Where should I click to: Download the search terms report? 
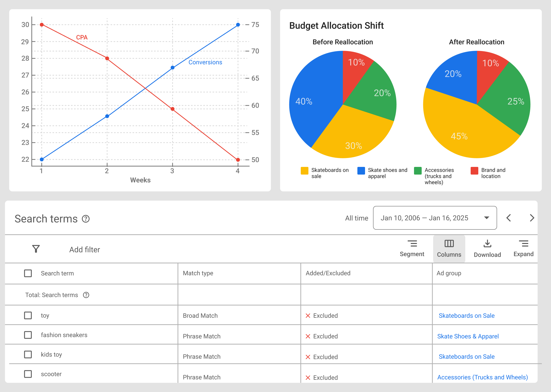point(487,244)
